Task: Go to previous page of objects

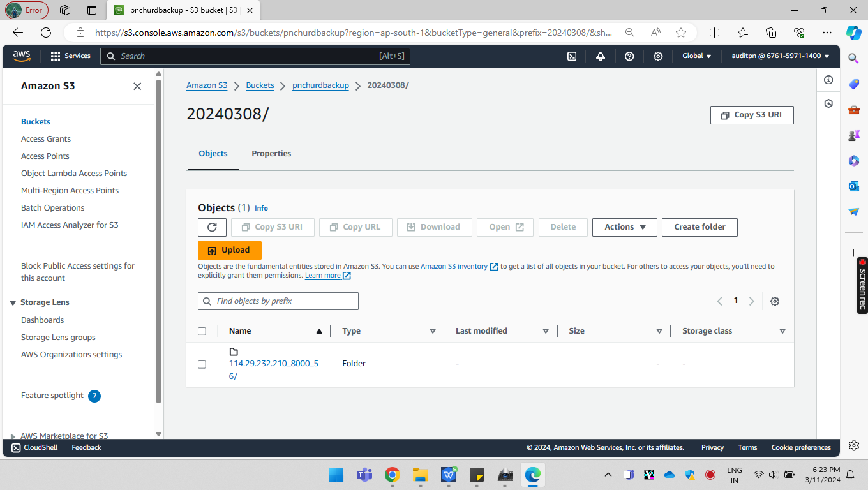Action: tap(719, 301)
